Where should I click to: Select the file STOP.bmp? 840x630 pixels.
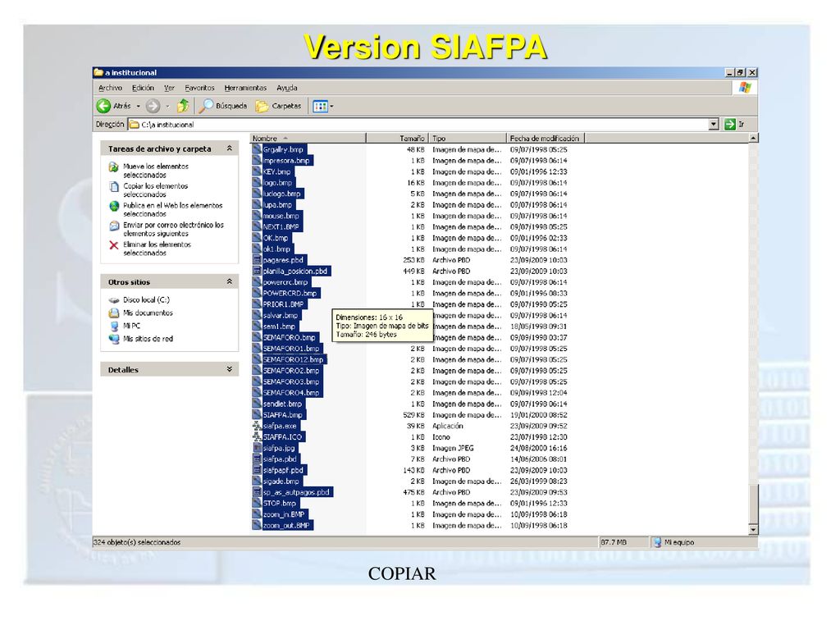[279, 503]
